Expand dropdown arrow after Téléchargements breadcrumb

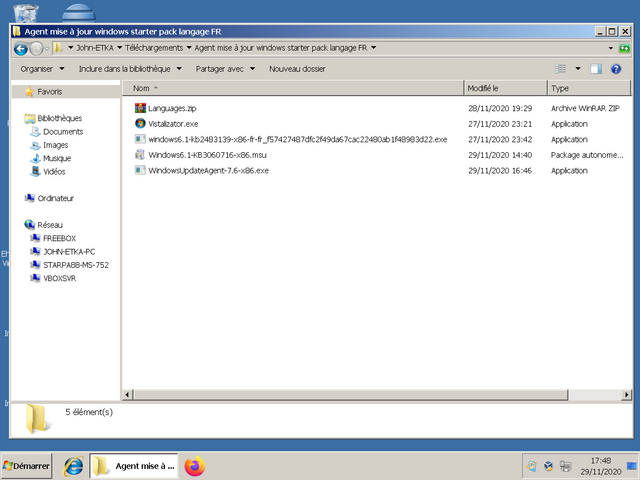(x=189, y=48)
